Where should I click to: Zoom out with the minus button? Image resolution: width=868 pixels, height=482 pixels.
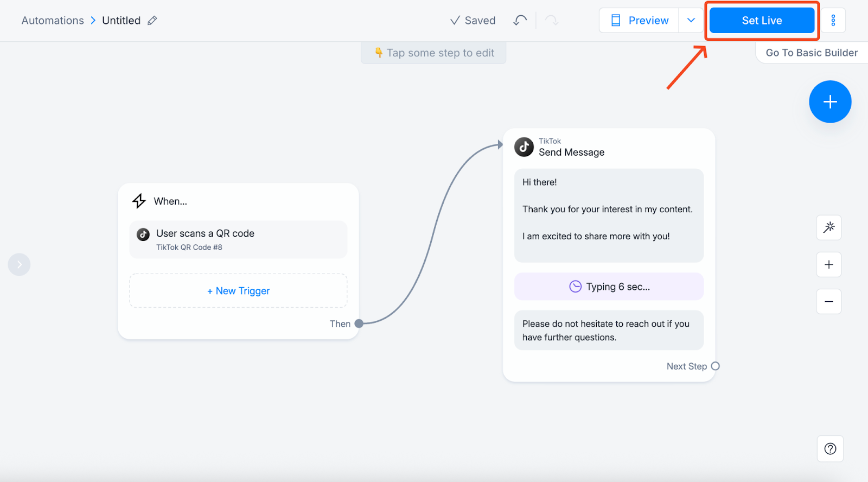pyautogui.click(x=828, y=302)
